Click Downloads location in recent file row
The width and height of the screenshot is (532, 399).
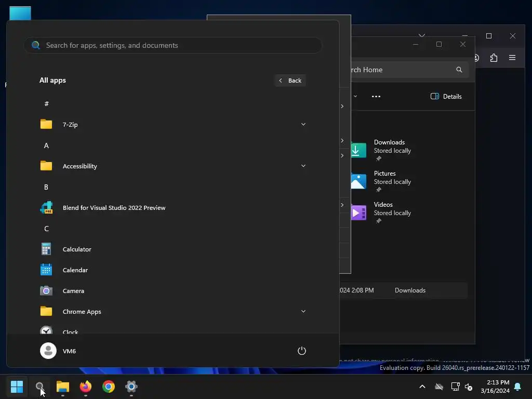tap(410, 290)
